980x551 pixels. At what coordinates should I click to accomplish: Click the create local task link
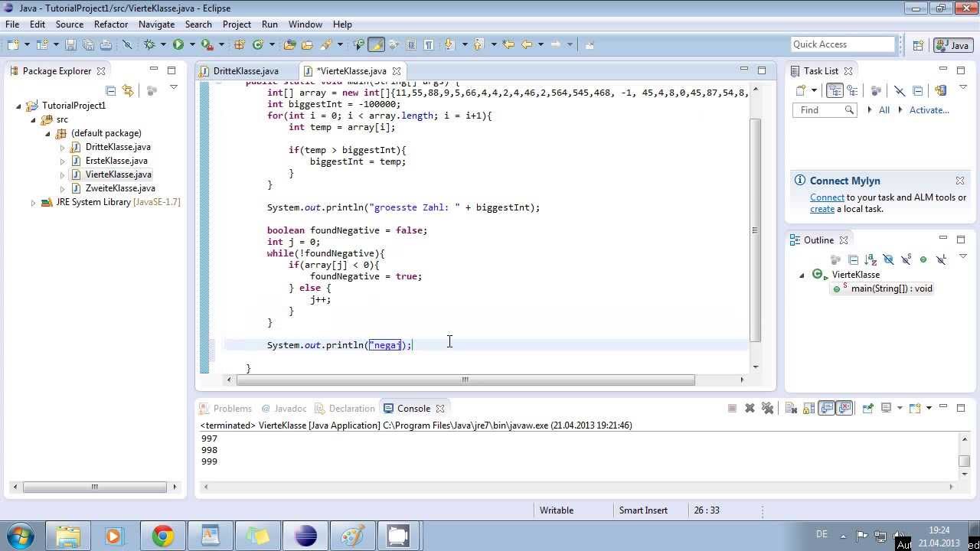pyautogui.click(x=822, y=209)
